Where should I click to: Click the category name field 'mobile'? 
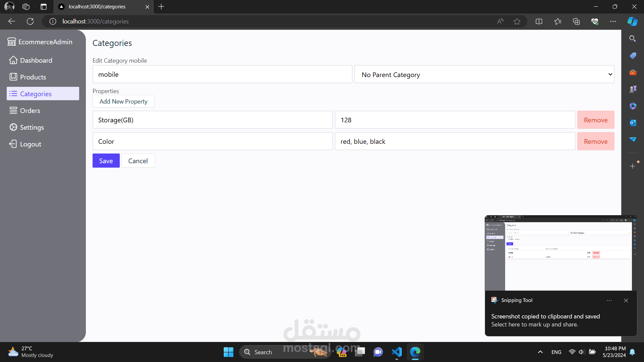click(222, 74)
